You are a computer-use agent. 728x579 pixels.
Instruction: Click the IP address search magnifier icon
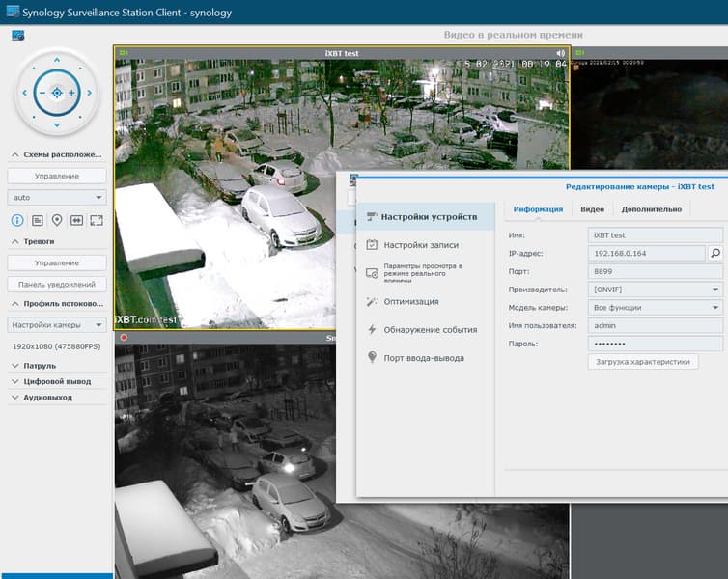tap(715, 253)
